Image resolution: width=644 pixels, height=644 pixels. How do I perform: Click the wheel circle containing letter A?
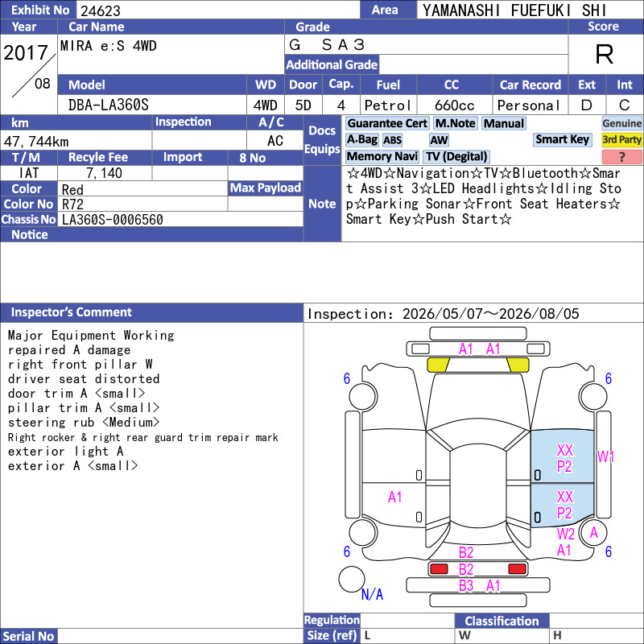click(593, 533)
